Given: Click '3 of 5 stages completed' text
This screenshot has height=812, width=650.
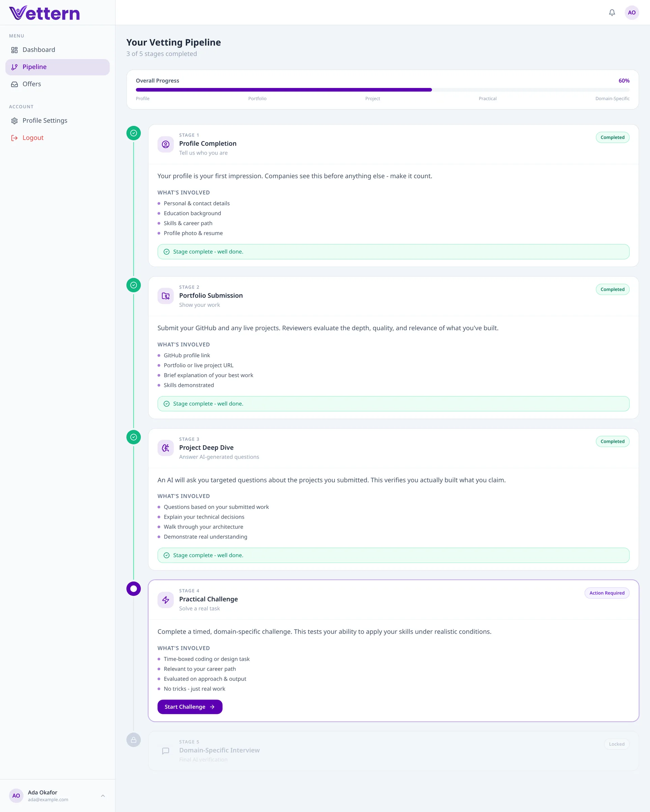Looking at the screenshot, I should click(x=161, y=54).
